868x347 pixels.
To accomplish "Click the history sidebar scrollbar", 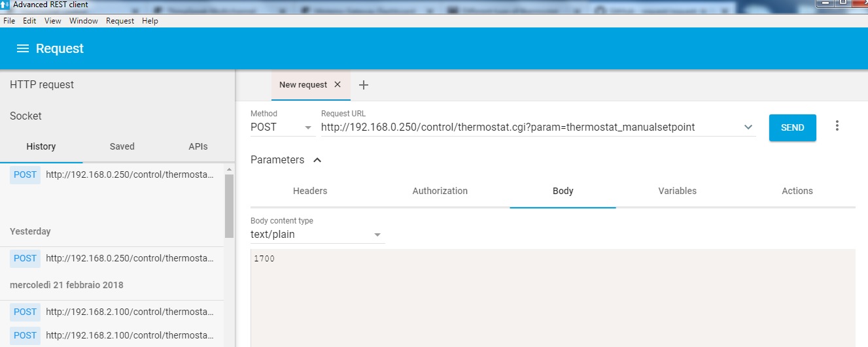I will pyautogui.click(x=229, y=206).
